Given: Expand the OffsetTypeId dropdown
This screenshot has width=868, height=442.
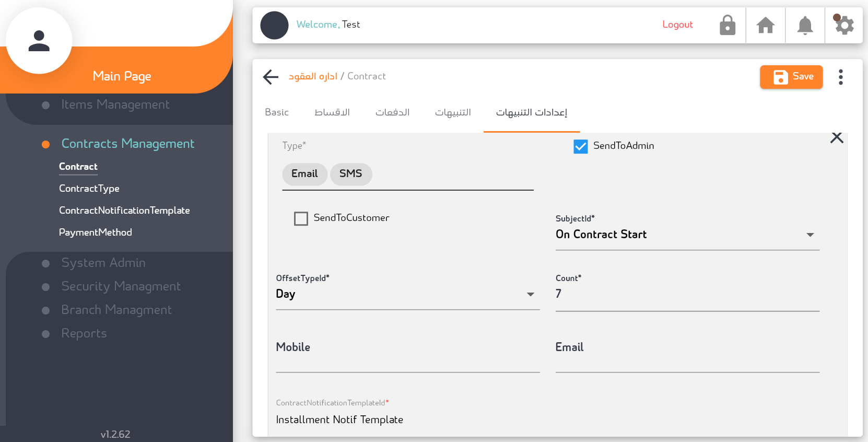Looking at the screenshot, I should [407, 294].
